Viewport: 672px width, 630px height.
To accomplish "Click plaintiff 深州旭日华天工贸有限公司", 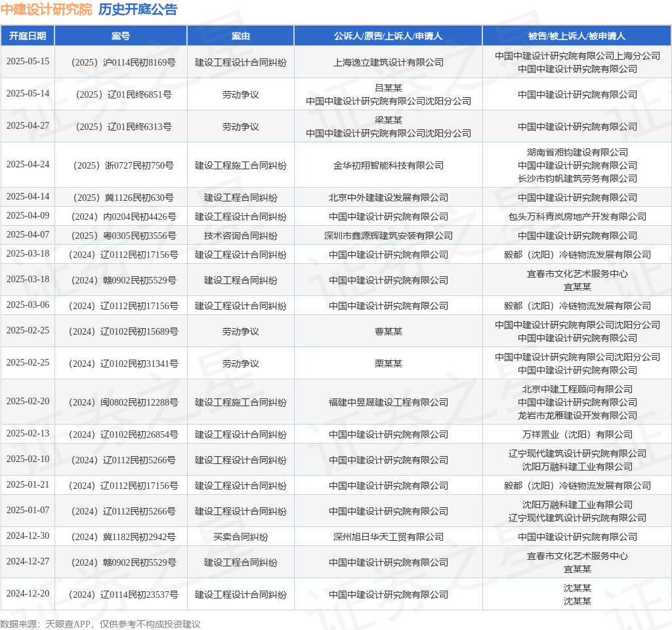I will point(388,537).
